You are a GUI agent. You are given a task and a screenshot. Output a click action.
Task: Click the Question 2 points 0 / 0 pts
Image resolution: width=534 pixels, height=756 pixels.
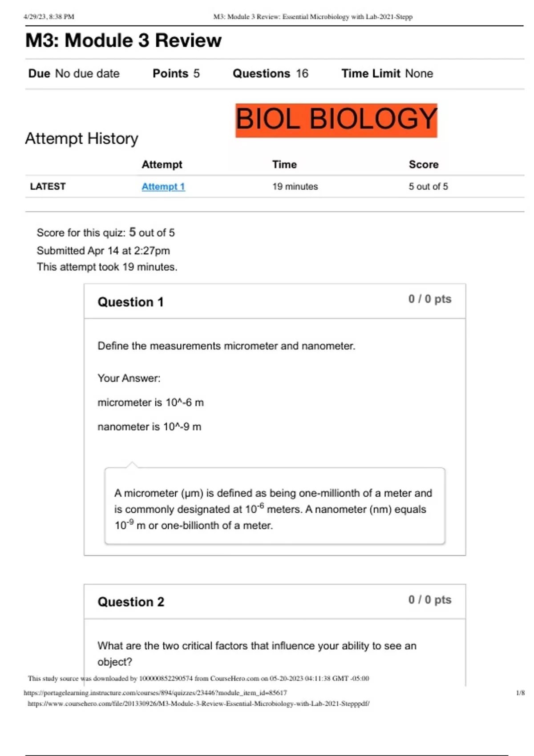click(430, 599)
